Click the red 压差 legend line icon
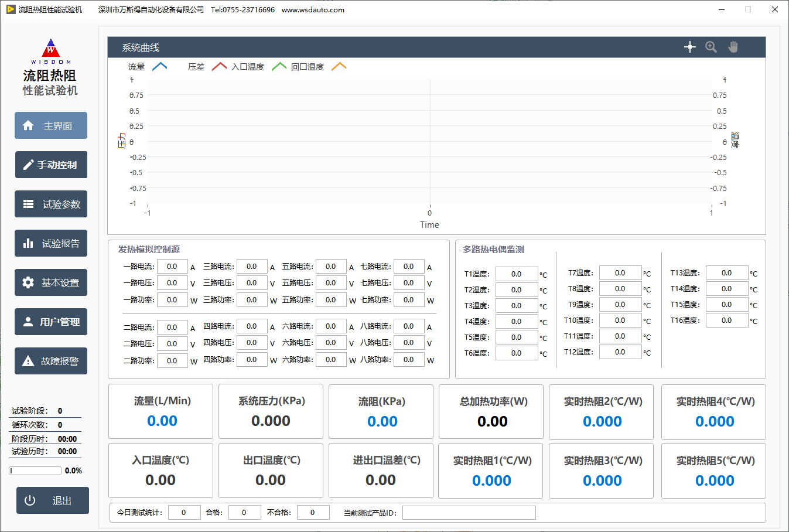Image resolution: width=789 pixels, height=532 pixels. point(219,67)
